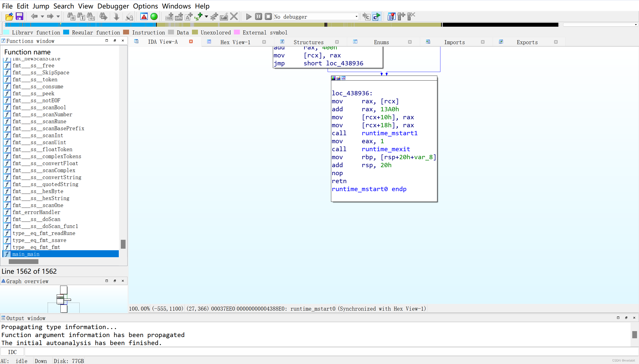The width and height of the screenshot is (639, 364).
Task: Close the IDA View-A tab
Action: pos(191,42)
